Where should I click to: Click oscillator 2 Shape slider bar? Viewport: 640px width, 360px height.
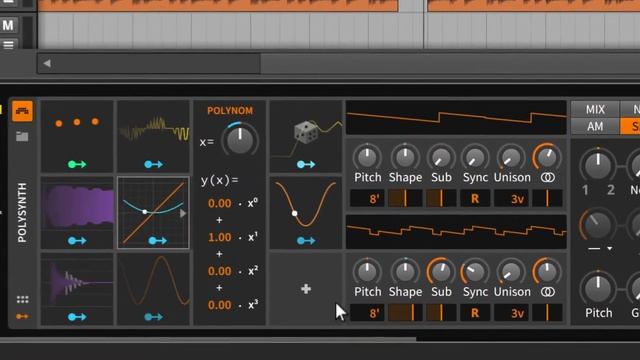pyautogui.click(x=405, y=313)
